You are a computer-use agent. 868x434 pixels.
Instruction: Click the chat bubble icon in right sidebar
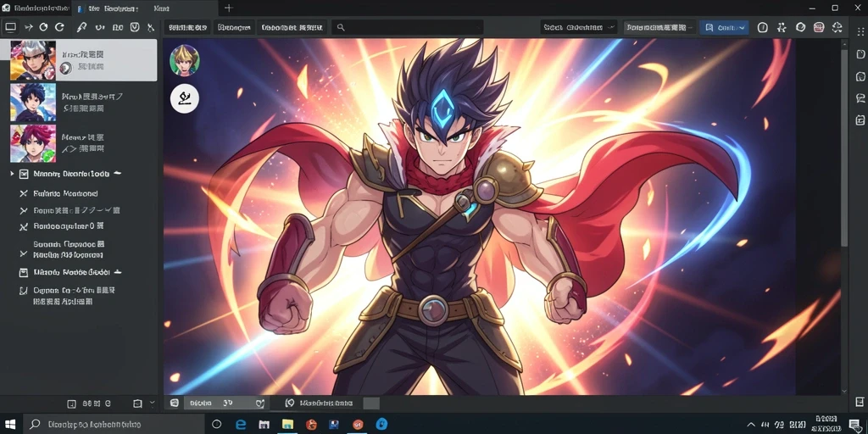pos(860,98)
